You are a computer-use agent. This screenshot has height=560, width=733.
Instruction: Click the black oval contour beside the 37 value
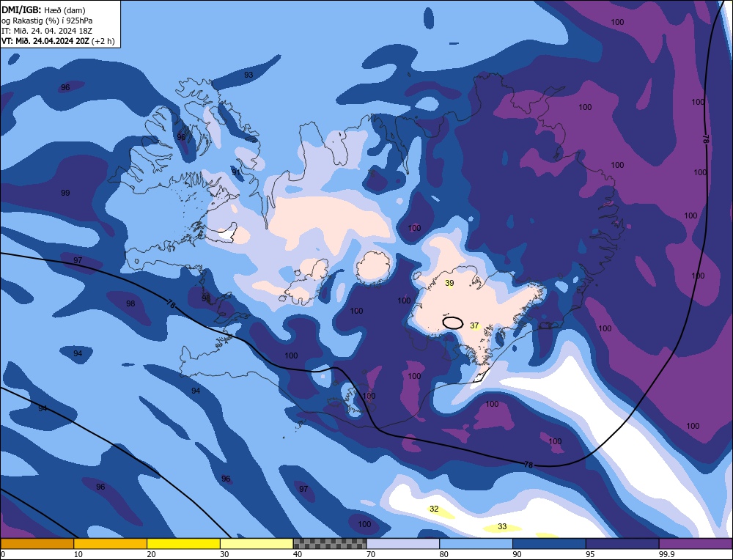(x=452, y=323)
